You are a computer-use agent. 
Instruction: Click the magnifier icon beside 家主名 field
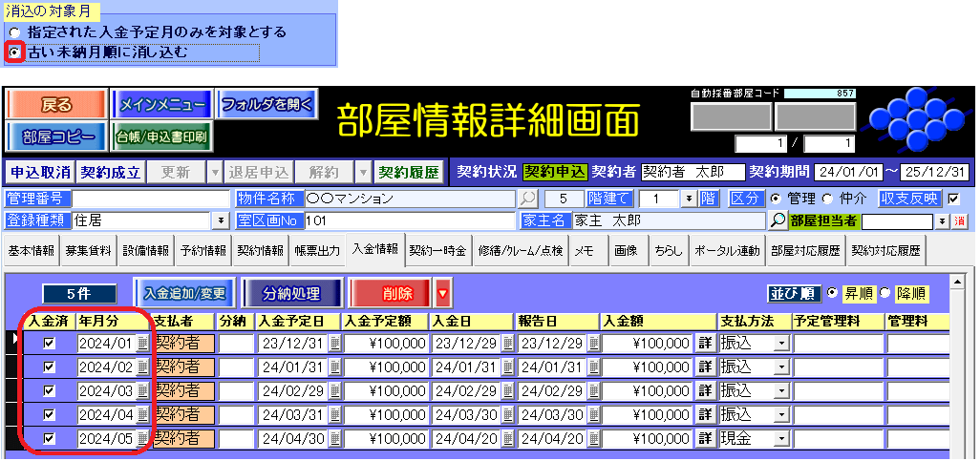point(778,220)
